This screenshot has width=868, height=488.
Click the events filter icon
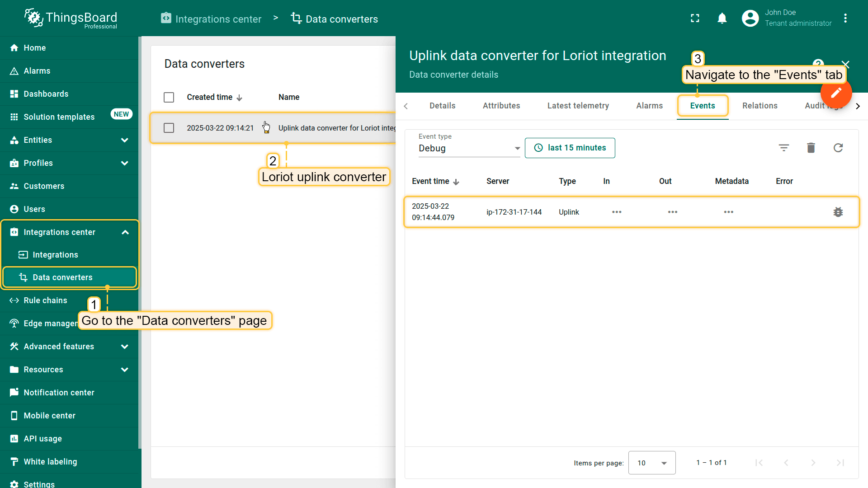point(784,148)
